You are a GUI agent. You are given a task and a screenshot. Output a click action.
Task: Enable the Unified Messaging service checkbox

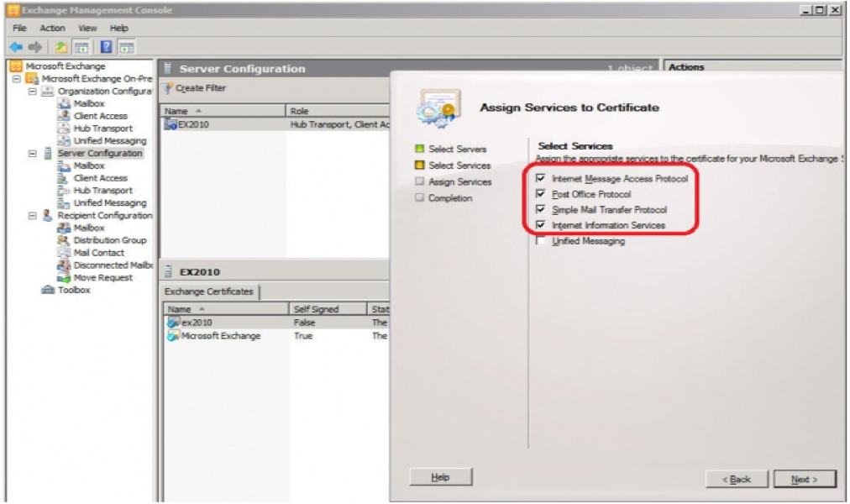coord(540,240)
